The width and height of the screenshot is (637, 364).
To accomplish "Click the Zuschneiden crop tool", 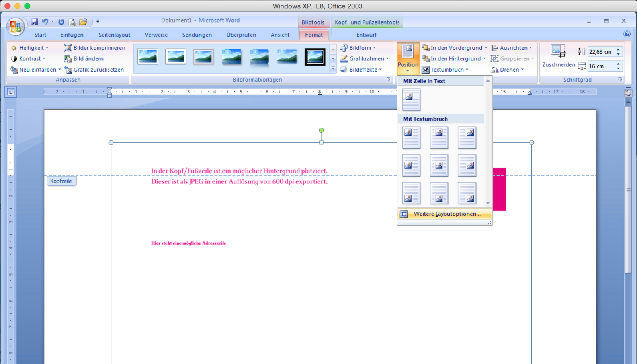I will (558, 56).
